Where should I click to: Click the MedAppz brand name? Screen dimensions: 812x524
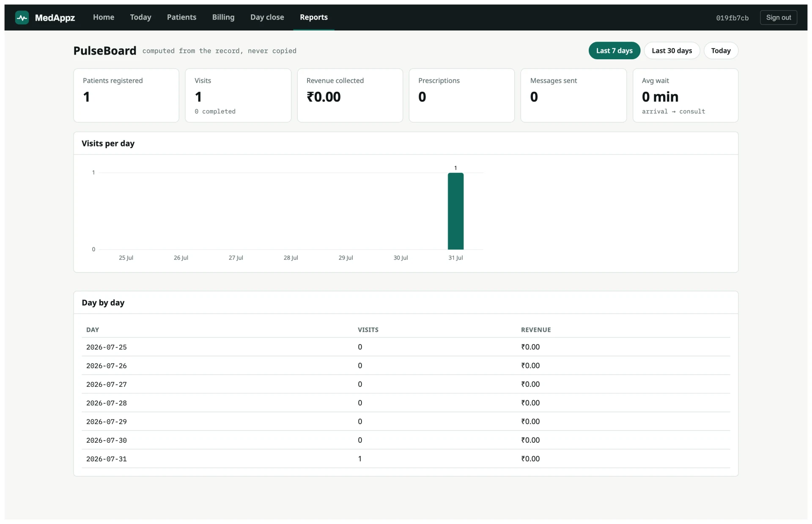pos(55,17)
